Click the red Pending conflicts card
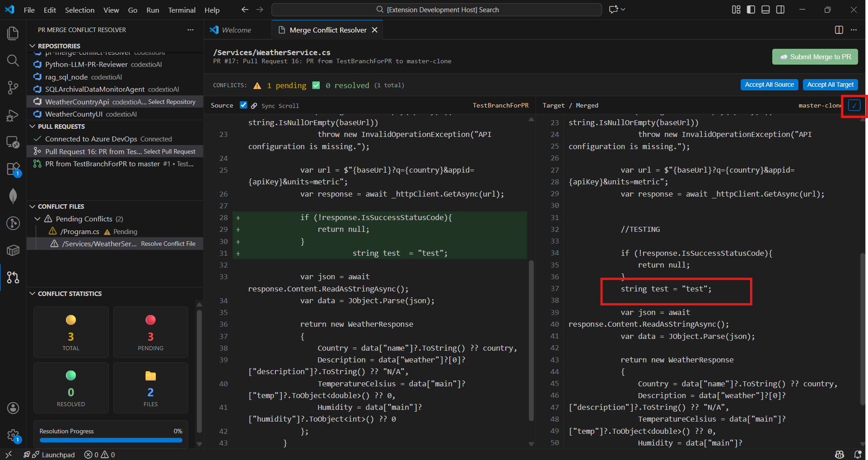Screen dimensions: 868x460 point(150,332)
